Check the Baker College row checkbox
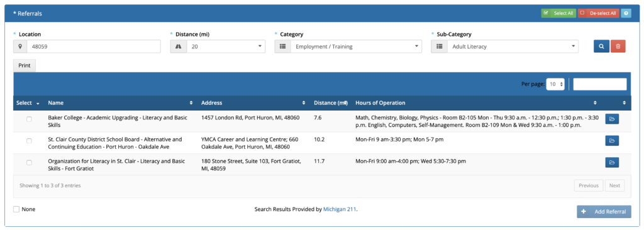 tap(29, 119)
